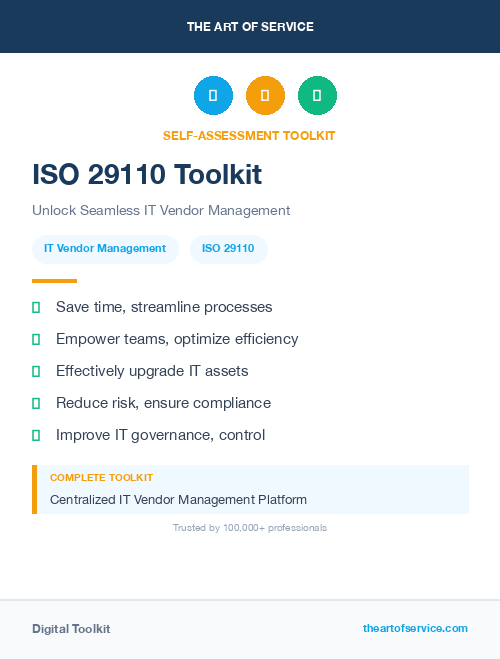Open the theartofservice.com link

[x=415, y=628]
